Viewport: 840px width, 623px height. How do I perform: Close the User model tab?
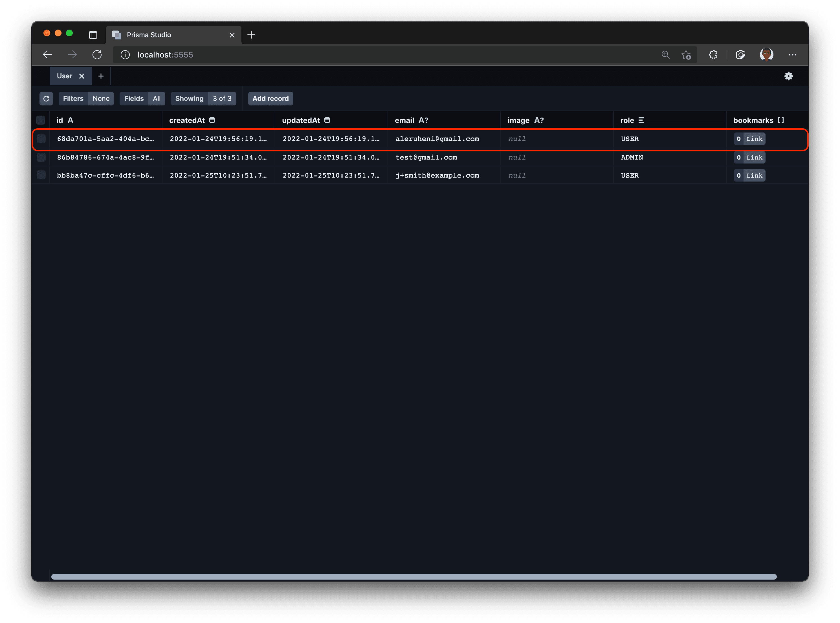click(x=82, y=76)
